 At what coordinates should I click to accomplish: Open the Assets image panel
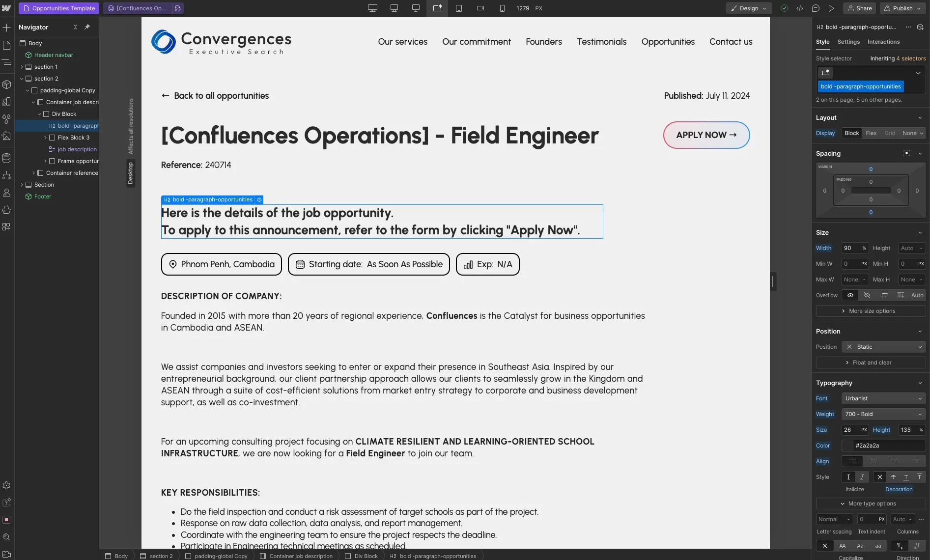[7, 136]
